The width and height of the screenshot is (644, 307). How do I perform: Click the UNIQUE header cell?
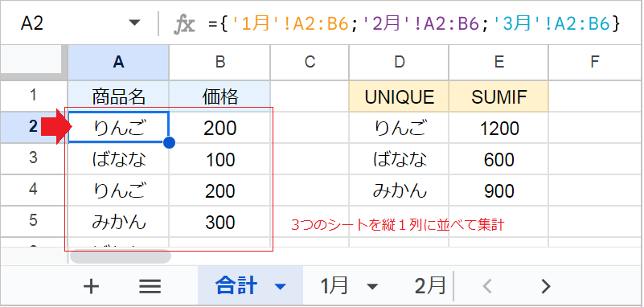click(x=399, y=96)
